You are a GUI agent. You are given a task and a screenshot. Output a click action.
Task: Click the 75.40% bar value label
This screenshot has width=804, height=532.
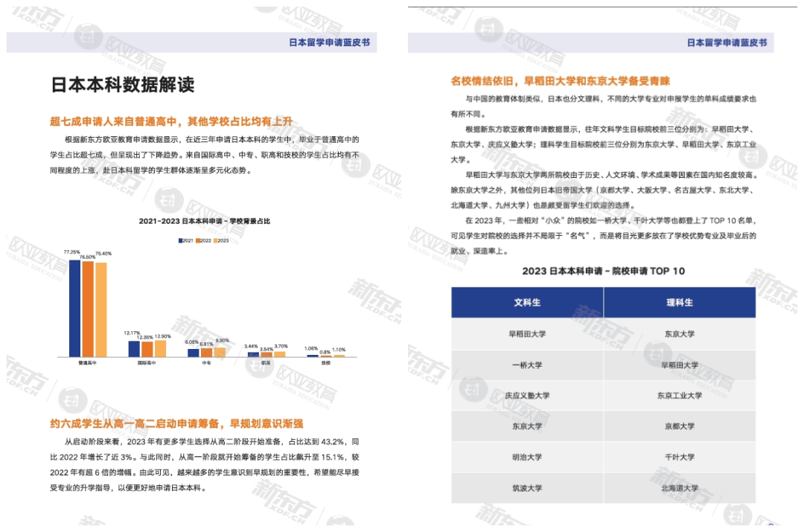(103, 253)
